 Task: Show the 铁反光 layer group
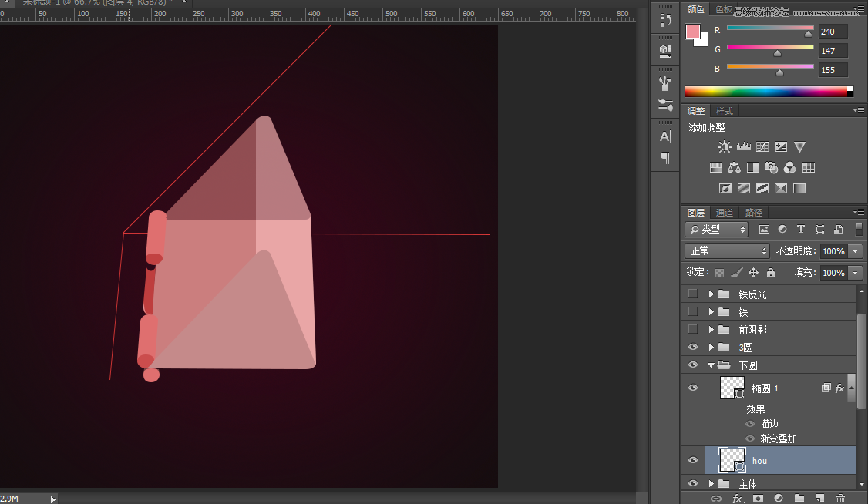(692, 294)
